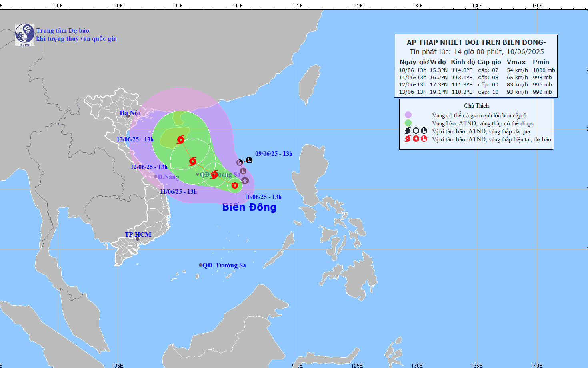Click the 'Trung tâm Dự báo' heading text
The width and height of the screenshot is (588, 368).
pyautogui.click(x=62, y=31)
